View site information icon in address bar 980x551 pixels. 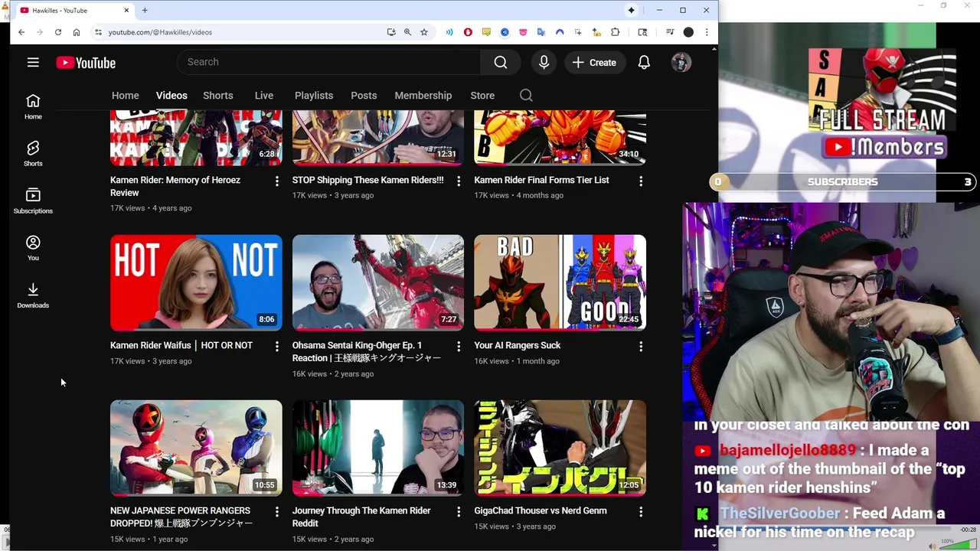(98, 32)
